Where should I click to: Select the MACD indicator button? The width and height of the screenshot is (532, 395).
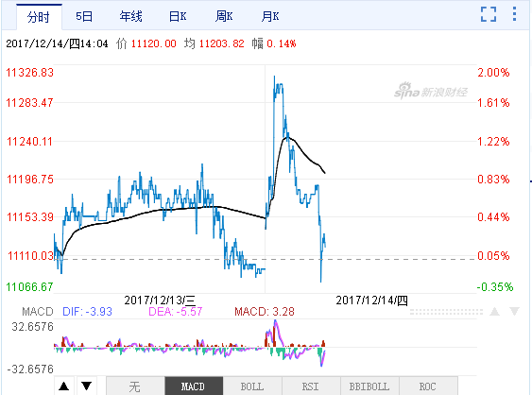[194, 386]
